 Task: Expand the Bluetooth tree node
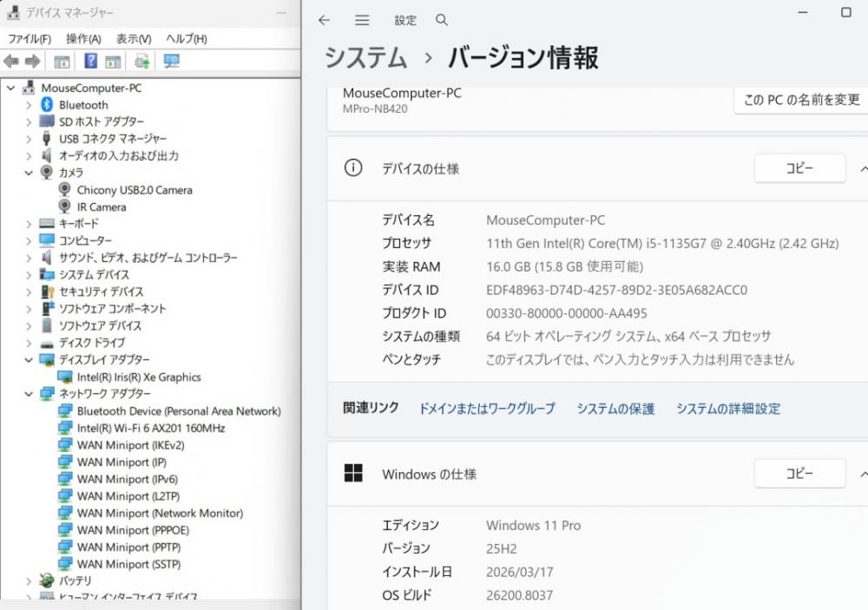[x=28, y=105]
